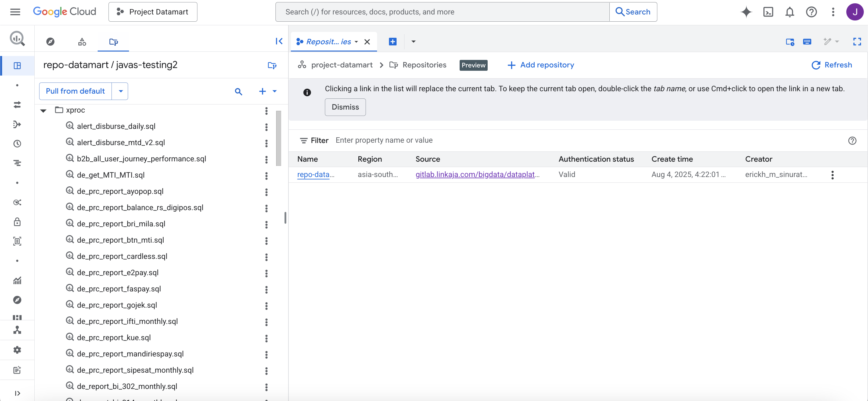Open de_prc_report_gojek.sql file
This screenshot has height=401, width=868.
coord(117,305)
